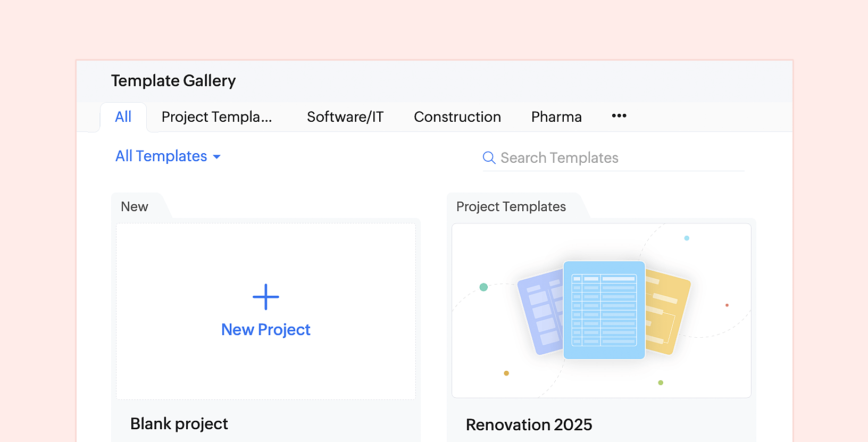Click the New Project link
Screen dimensions: 868x442
click(x=265, y=329)
